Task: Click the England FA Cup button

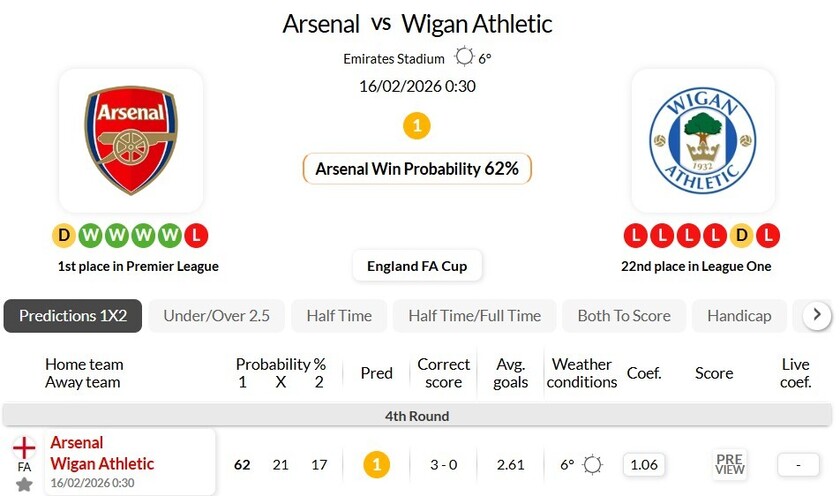Action: coord(417,266)
